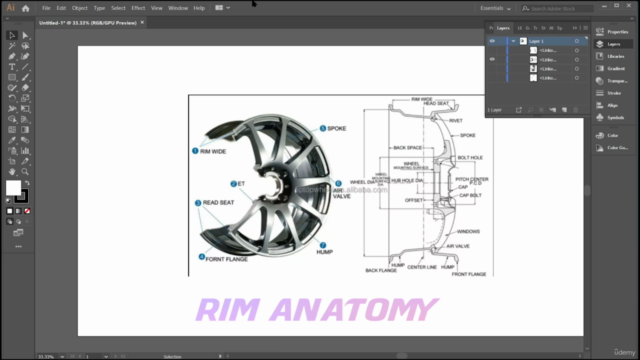Pick the Shaper tool

[x=12, y=88]
